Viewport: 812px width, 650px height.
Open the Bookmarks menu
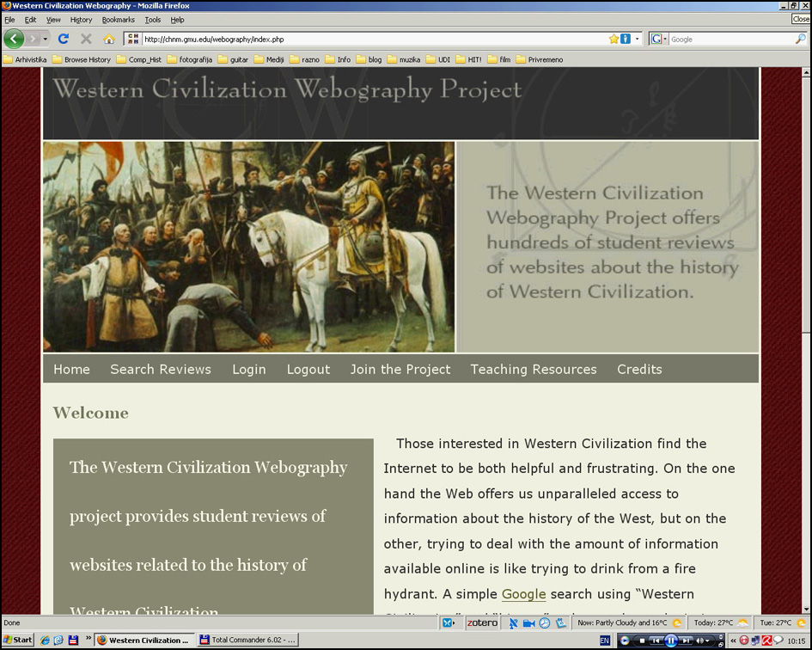click(x=118, y=20)
